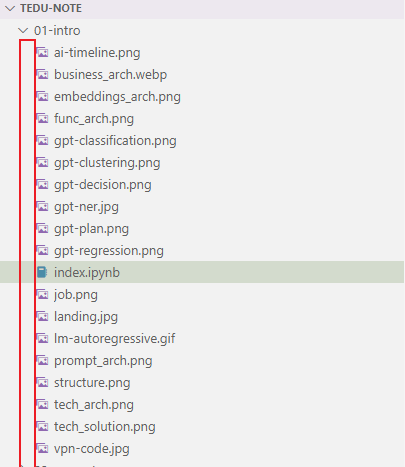Click the notebook icon beside index.ipynb

pyautogui.click(x=42, y=273)
